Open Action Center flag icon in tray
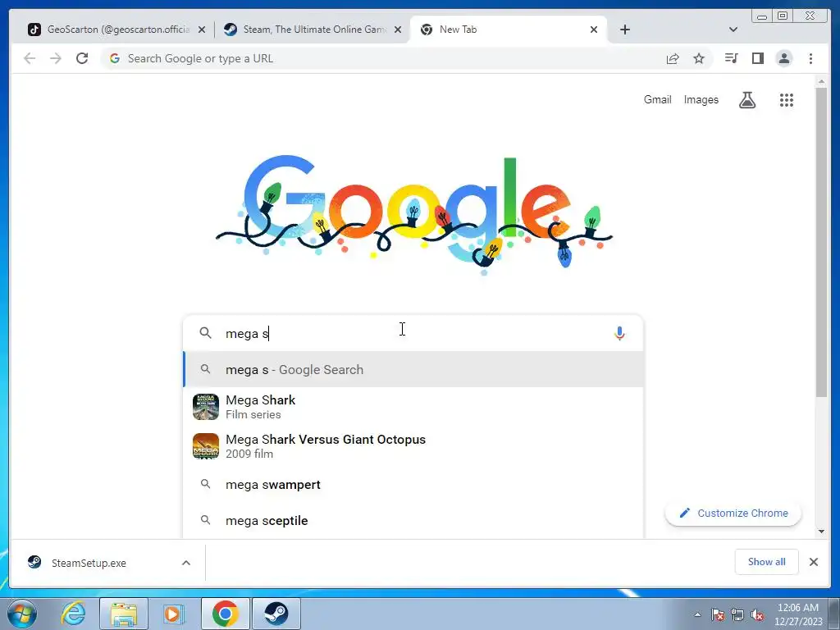 pyautogui.click(x=717, y=614)
